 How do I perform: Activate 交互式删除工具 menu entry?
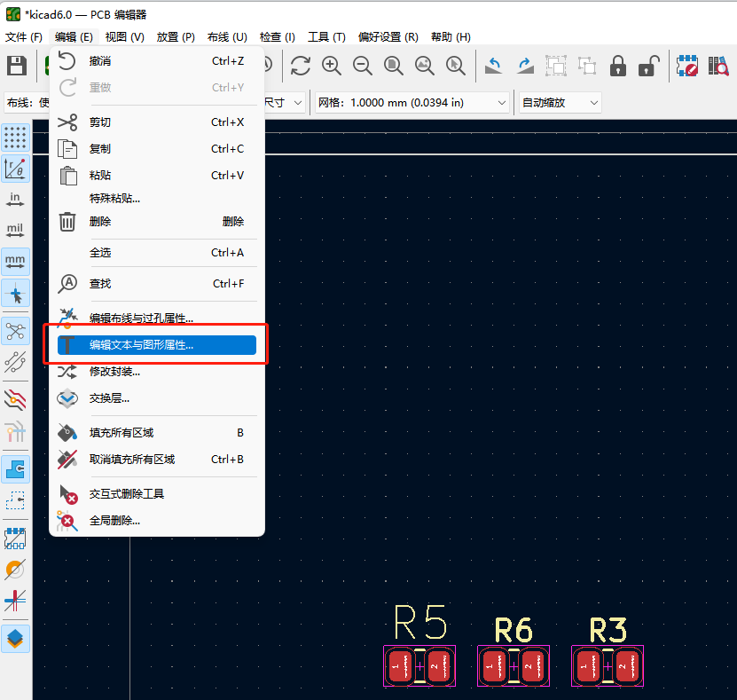pyautogui.click(x=157, y=493)
